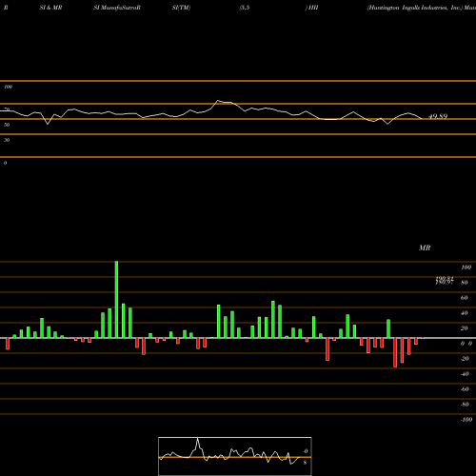Image resolution: width=476 pixels, height=476 pixels.
Task: Click the RSI axis label 70
Action: pos(7,109)
